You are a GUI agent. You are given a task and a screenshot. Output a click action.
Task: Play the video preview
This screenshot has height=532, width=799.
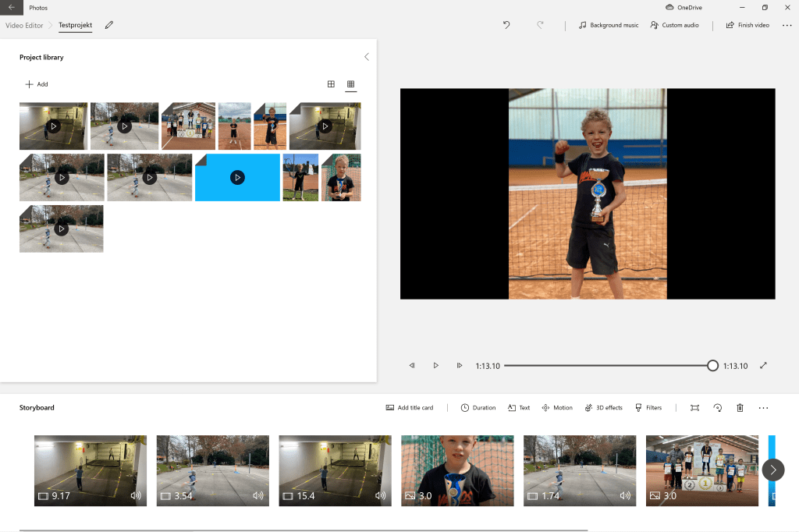435,366
